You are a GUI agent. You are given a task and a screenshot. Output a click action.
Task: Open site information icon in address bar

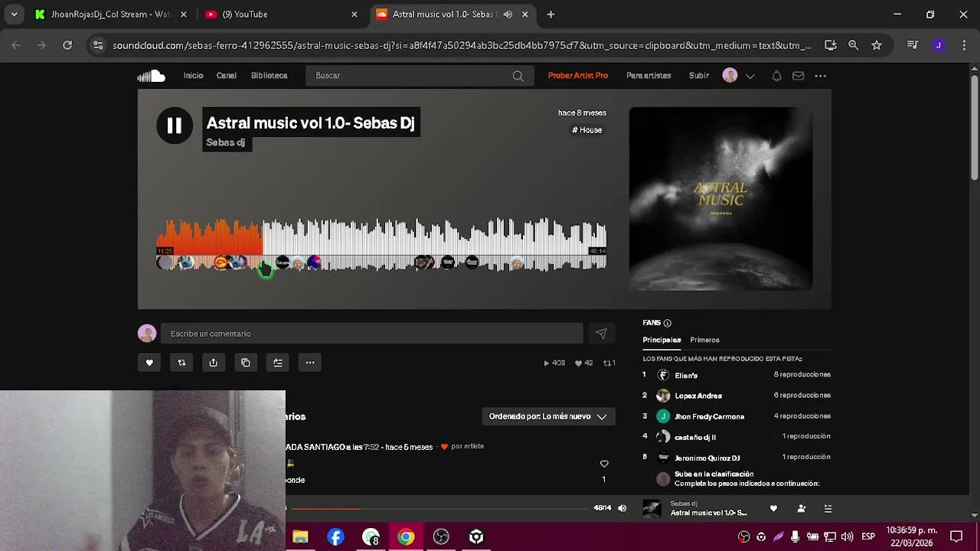tap(97, 45)
